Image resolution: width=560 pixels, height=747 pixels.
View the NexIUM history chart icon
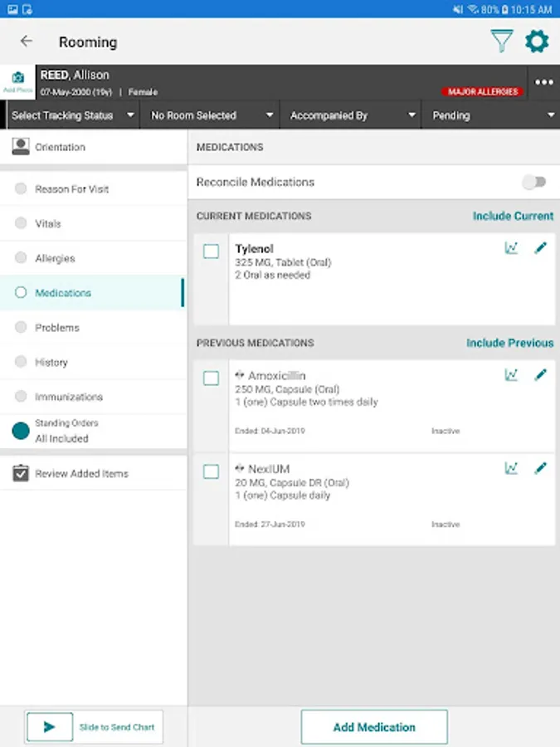pyautogui.click(x=511, y=468)
